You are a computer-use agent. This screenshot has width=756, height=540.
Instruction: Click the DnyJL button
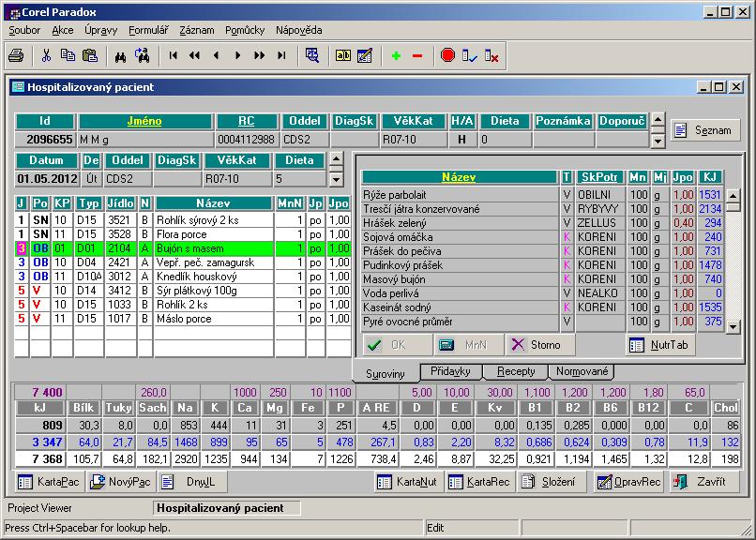pyautogui.click(x=192, y=482)
